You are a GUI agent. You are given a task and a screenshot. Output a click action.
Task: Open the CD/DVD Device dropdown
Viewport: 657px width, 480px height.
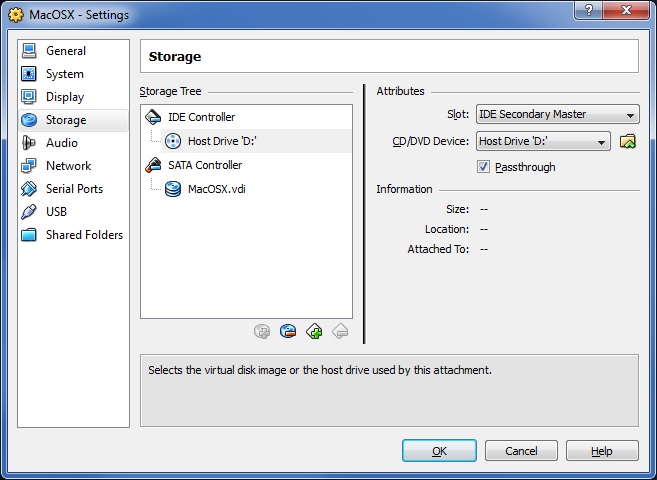pyautogui.click(x=543, y=141)
